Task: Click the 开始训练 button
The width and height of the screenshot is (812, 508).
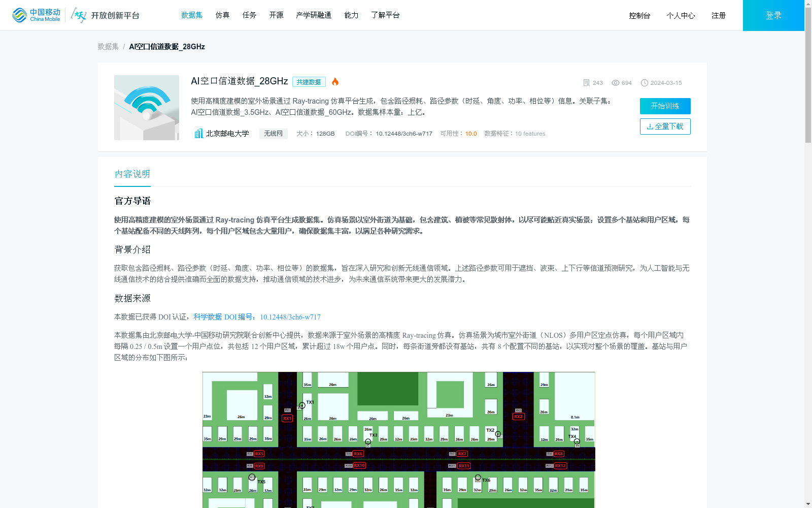Action: tap(665, 106)
